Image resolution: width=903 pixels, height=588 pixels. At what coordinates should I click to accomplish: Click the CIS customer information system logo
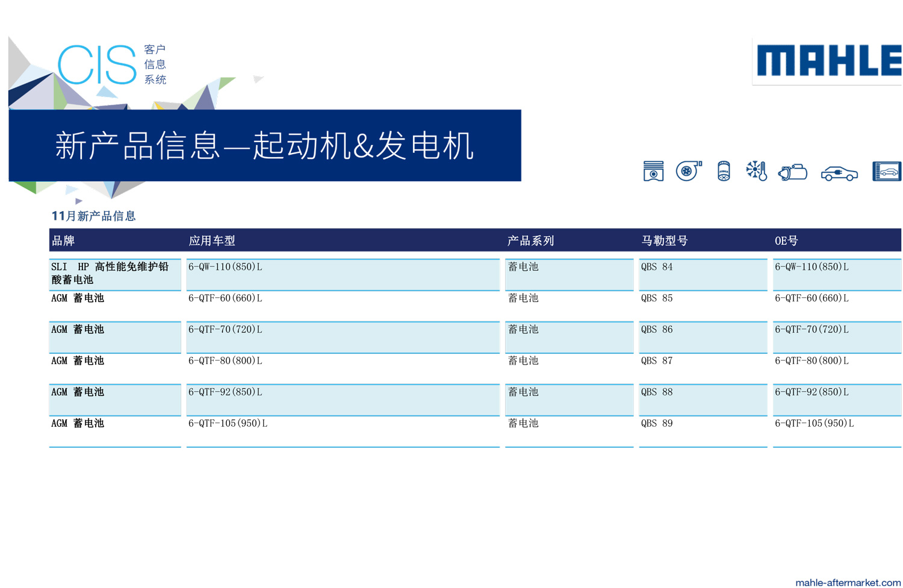(112, 64)
